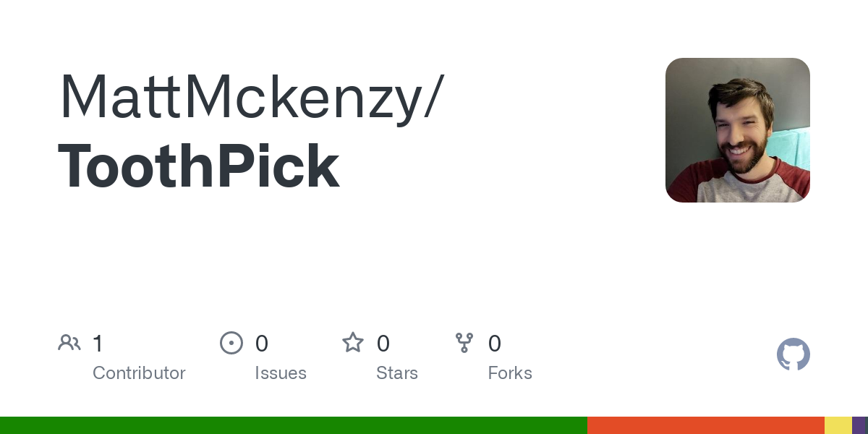Click the green segment of language bar
The height and width of the screenshot is (434, 868).
[x=293, y=425]
